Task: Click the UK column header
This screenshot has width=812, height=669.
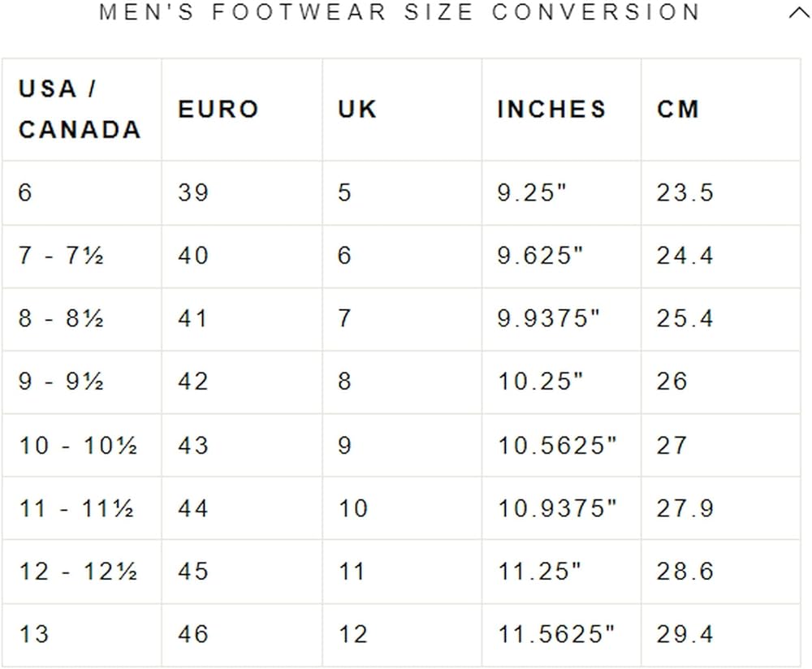Action: pyautogui.click(x=358, y=110)
